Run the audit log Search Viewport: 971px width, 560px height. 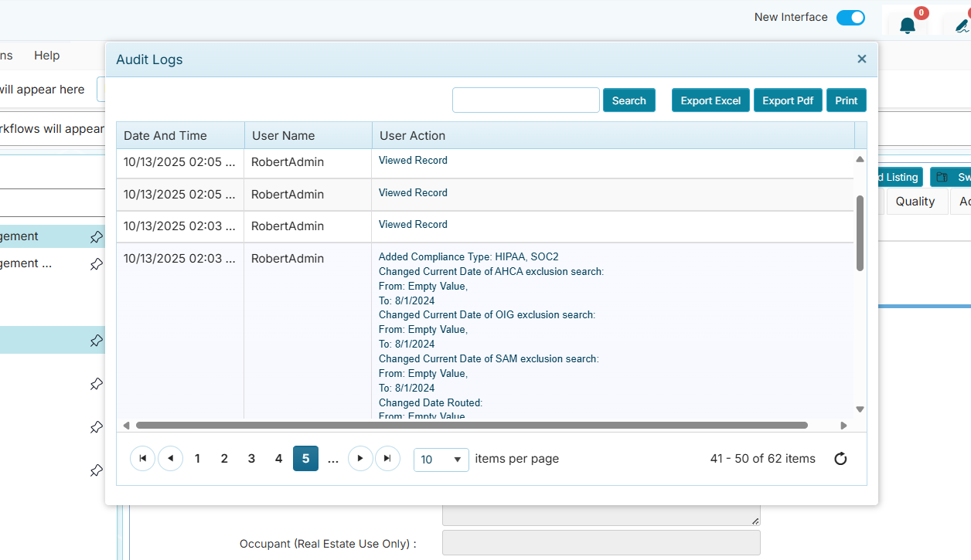[x=629, y=100]
